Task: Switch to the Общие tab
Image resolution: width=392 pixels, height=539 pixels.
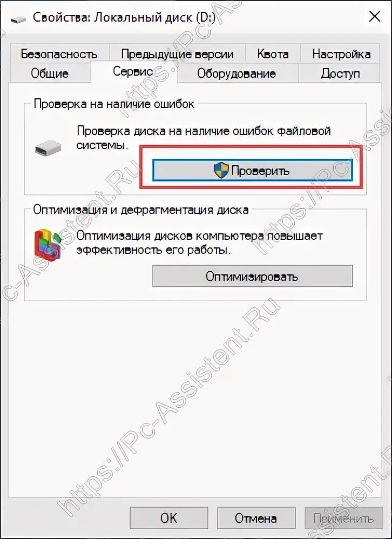Action: [x=50, y=73]
